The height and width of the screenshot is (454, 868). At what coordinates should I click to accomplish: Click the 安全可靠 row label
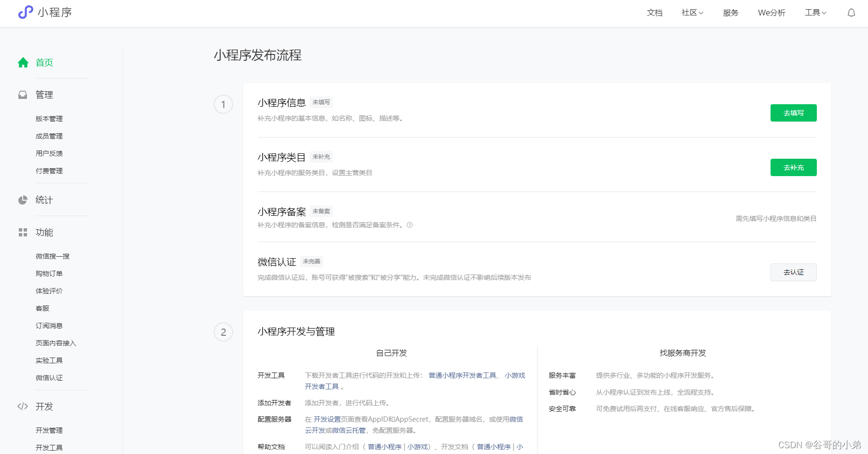tap(562, 409)
